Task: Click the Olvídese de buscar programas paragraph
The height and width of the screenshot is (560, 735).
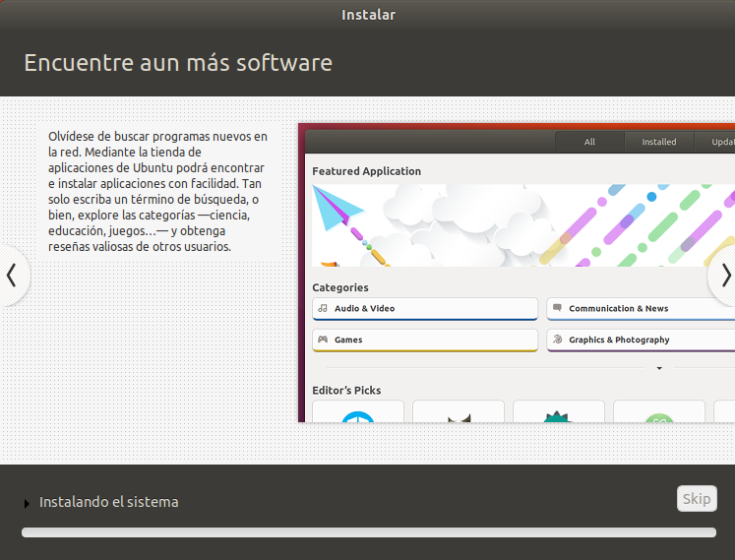Action: (157, 191)
